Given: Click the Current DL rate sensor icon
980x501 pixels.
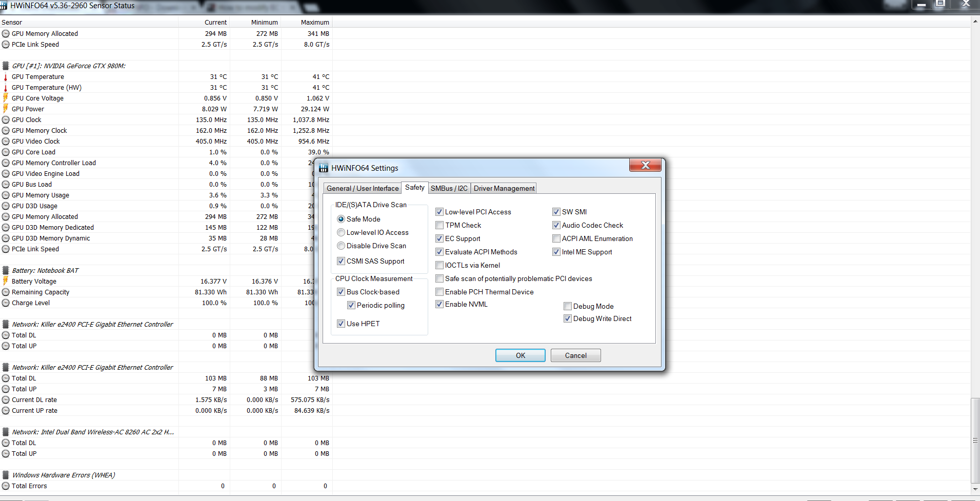Looking at the screenshot, I should point(6,400).
